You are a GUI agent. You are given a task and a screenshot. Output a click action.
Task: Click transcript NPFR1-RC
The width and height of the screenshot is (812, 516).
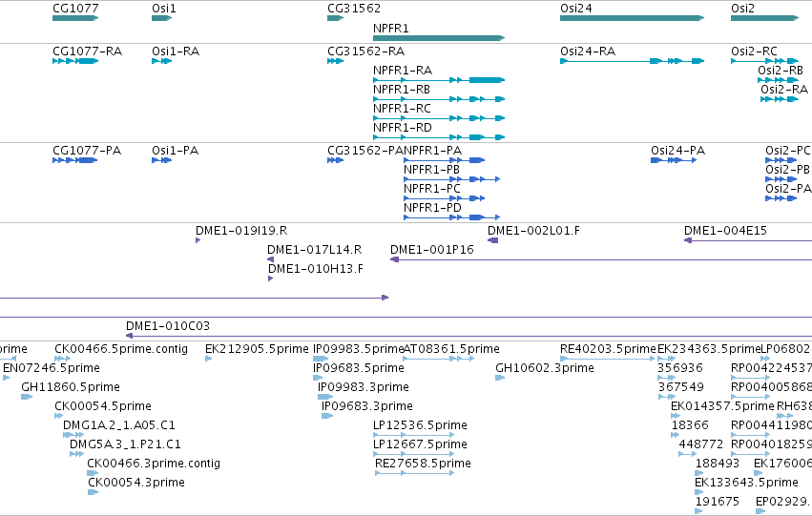click(x=439, y=118)
